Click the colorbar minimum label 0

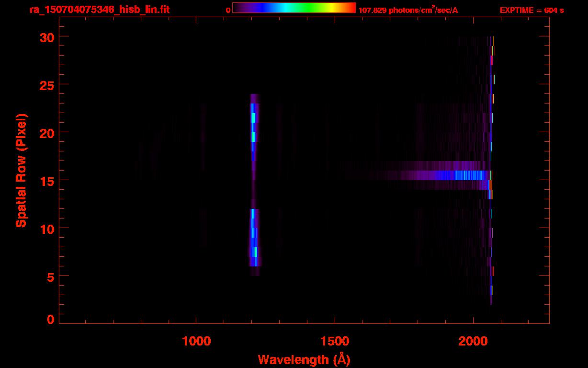(x=228, y=10)
